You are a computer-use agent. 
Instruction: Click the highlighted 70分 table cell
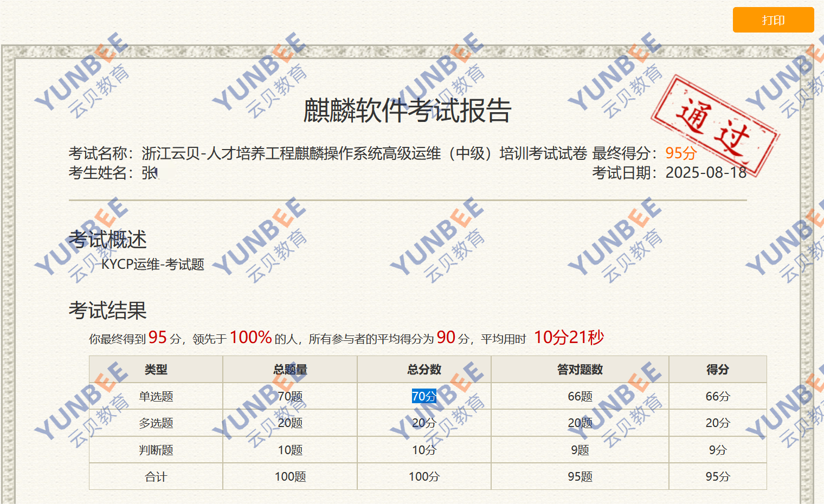click(x=424, y=396)
